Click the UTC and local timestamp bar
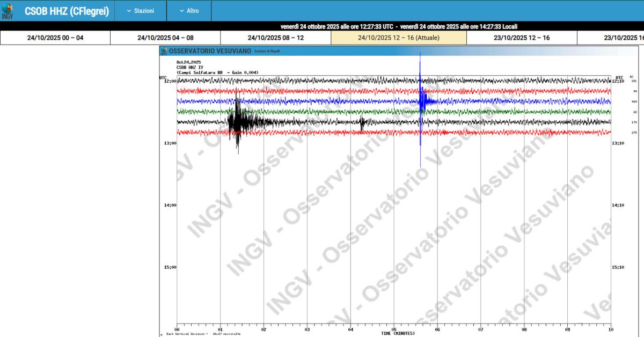644x337 pixels. pos(399,26)
